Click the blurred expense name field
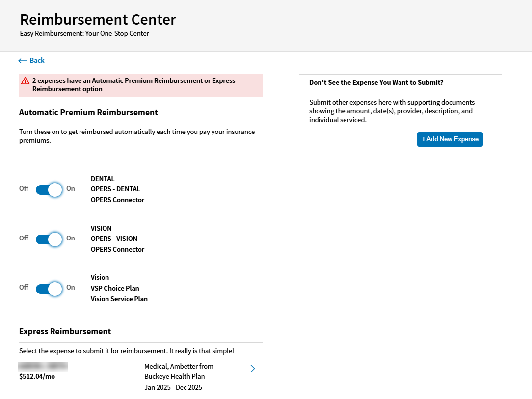 (43, 367)
